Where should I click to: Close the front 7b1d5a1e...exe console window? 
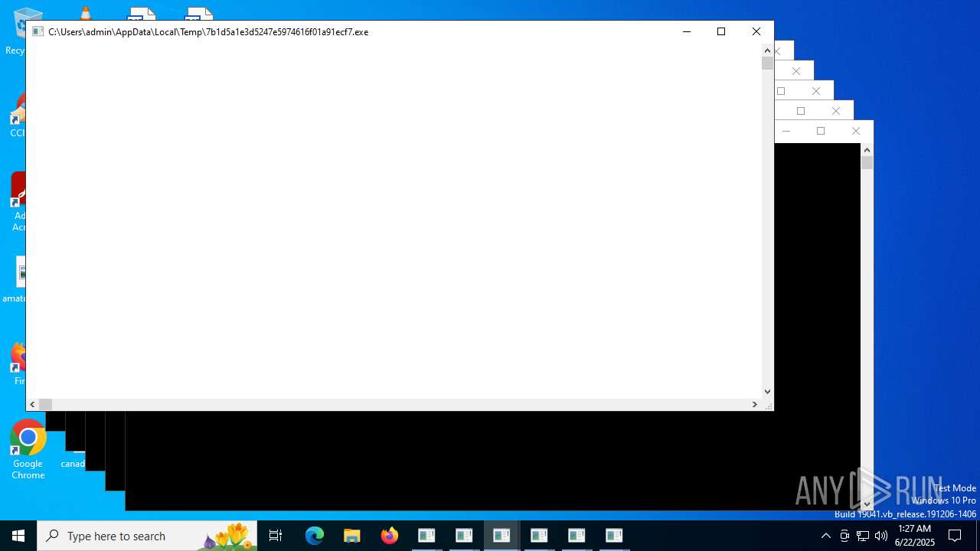pyautogui.click(x=756, y=31)
